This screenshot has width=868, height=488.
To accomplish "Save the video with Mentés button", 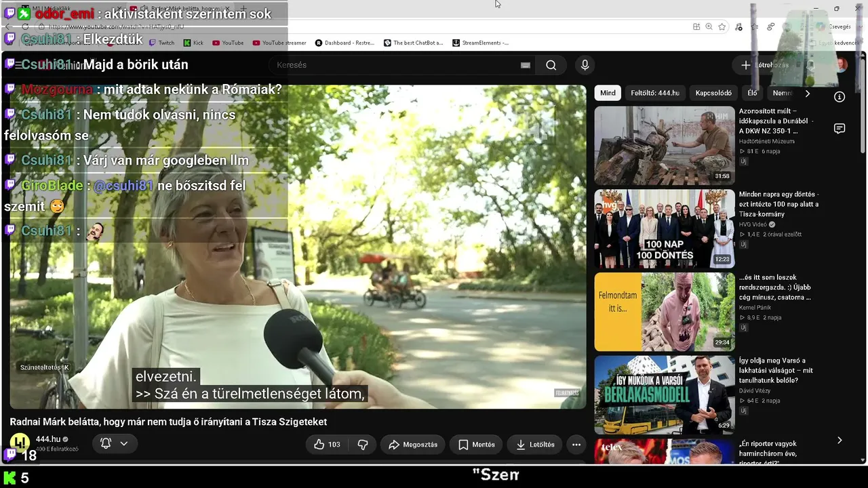I will [477, 445].
